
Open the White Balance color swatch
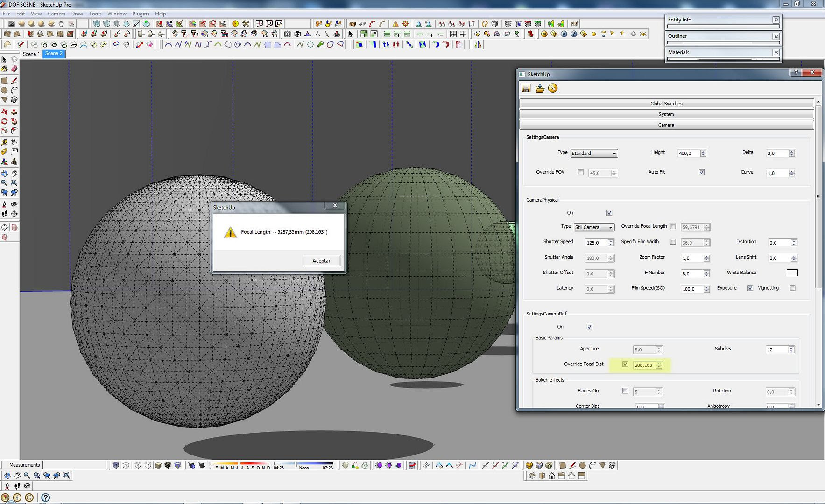tap(792, 273)
